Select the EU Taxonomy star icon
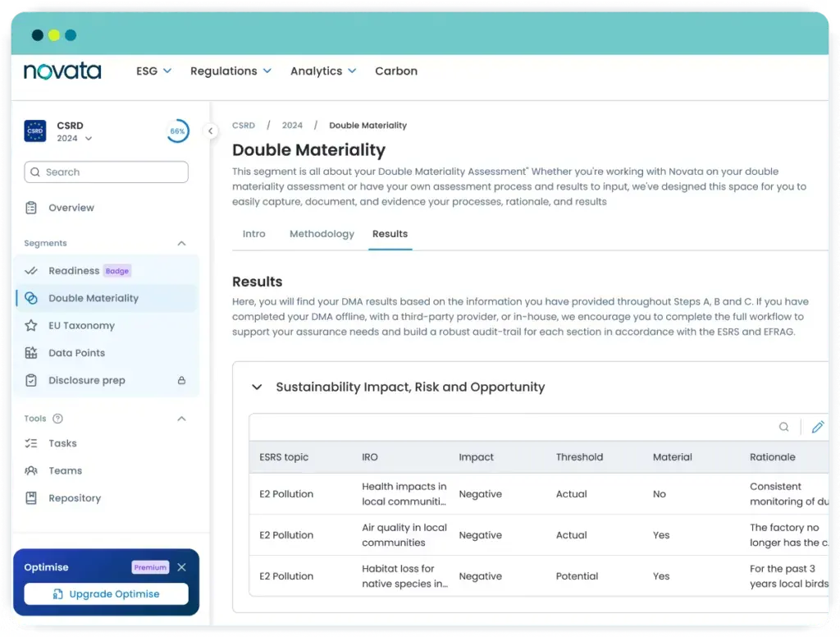This screenshot has height=637, width=840. (31, 325)
